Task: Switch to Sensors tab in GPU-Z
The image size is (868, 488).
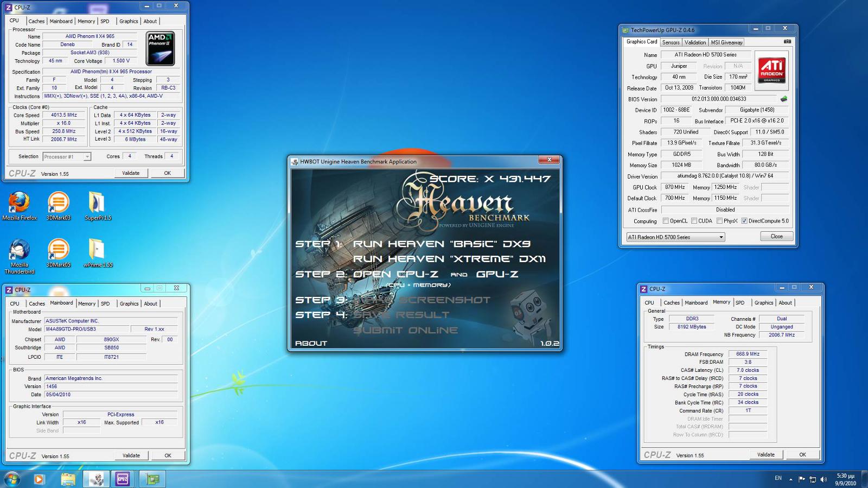Action: tap(671, 42)
